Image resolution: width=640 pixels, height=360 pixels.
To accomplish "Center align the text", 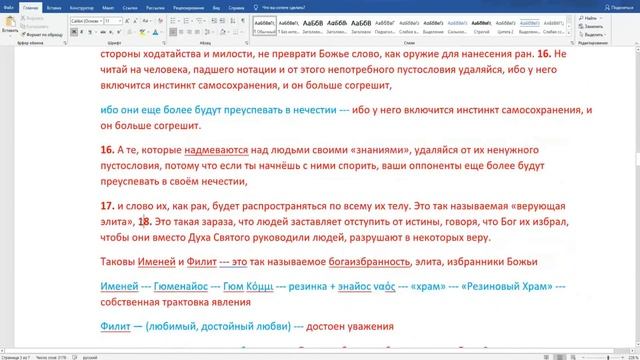I will pos(181,32).
